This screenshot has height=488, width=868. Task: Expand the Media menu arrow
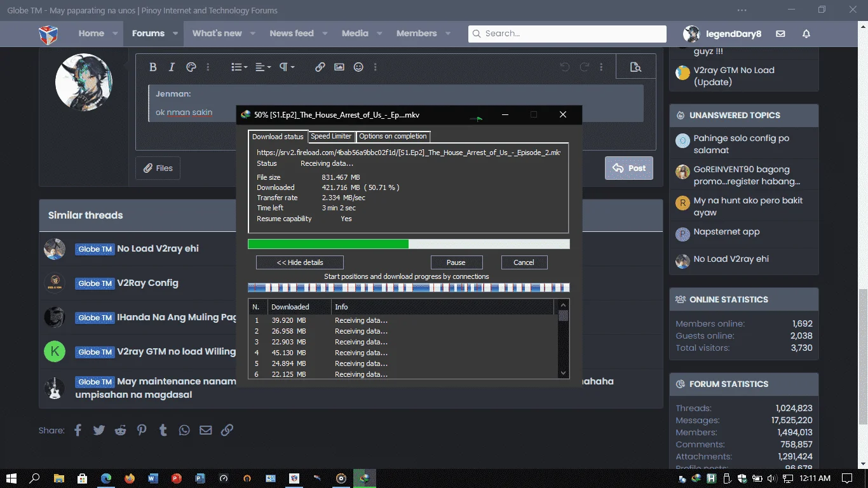pos(379,34)
